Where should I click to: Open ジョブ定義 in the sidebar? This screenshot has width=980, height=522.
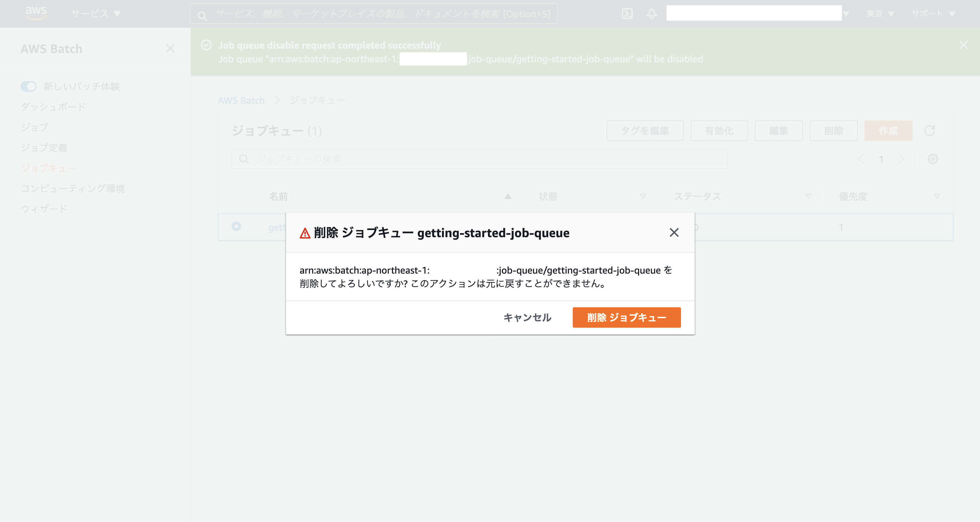coord(44,147)
